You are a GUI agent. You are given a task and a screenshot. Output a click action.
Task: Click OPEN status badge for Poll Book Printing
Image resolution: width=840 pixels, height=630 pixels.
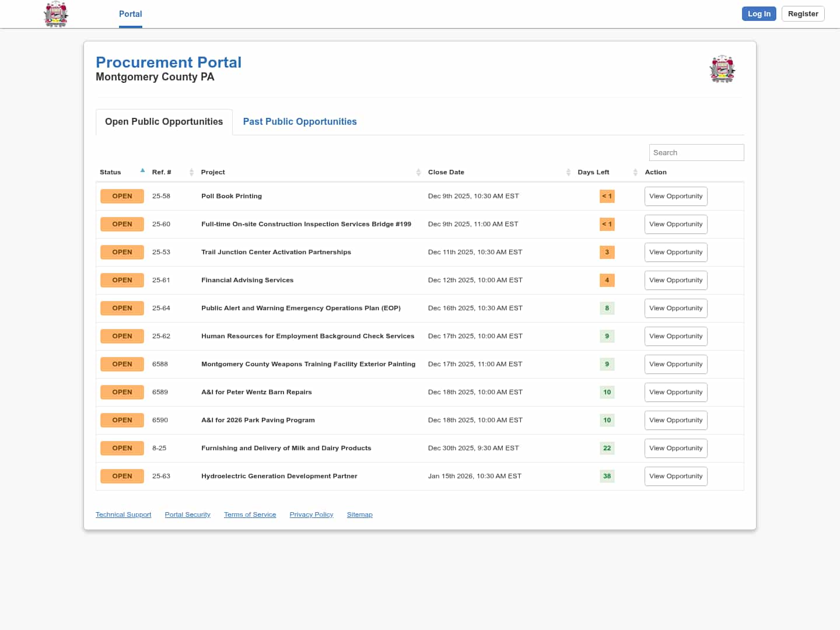(122, 196)
